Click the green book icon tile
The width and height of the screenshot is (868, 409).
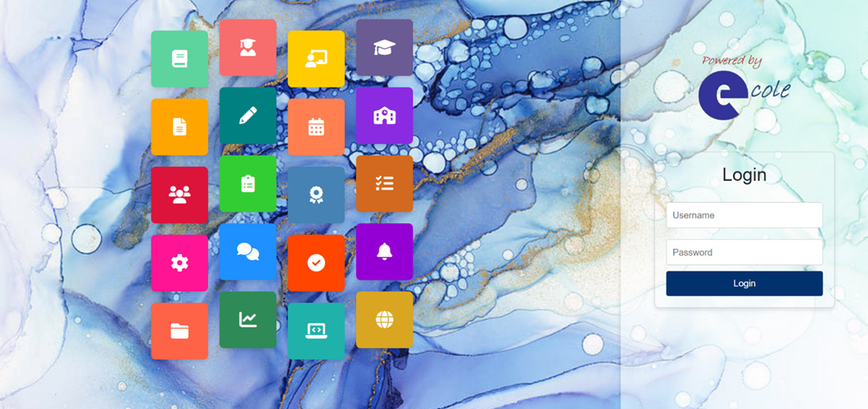coord(179,59)
